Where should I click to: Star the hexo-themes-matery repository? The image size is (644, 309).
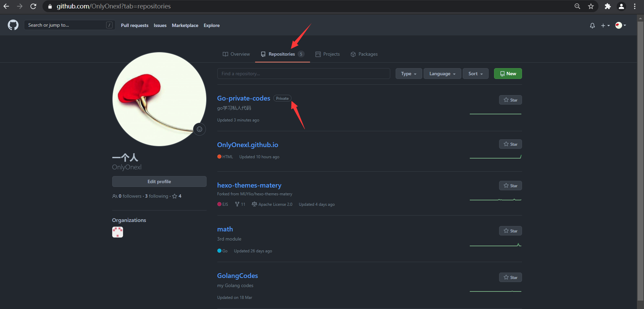click(x=511, y=186)
